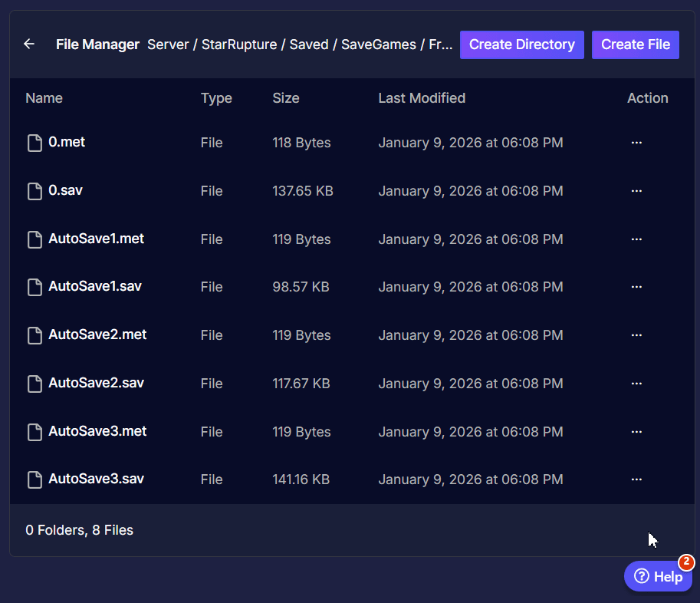
Task: Open the AutoSave2.met file
Action: point(97,334)
